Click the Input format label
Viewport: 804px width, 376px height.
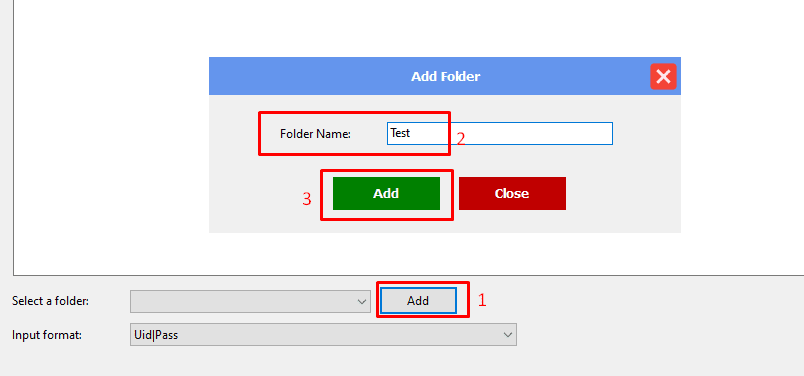pos(47,335)
